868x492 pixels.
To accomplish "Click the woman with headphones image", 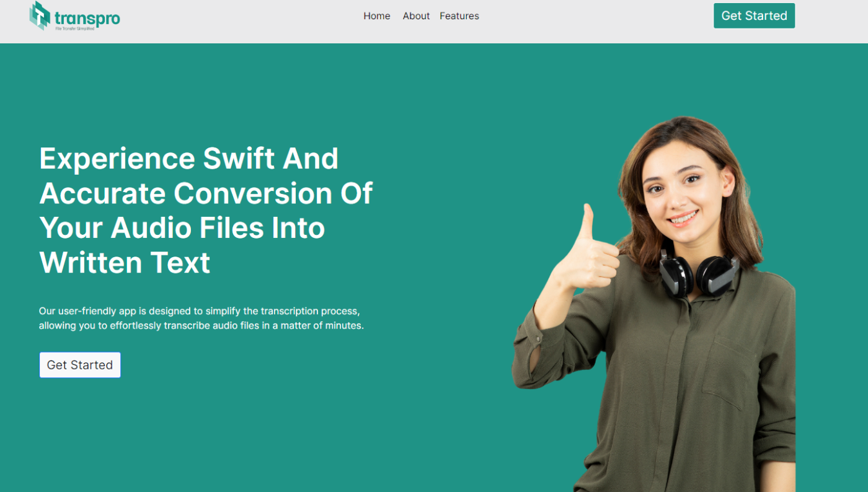I will pos(653,304).
